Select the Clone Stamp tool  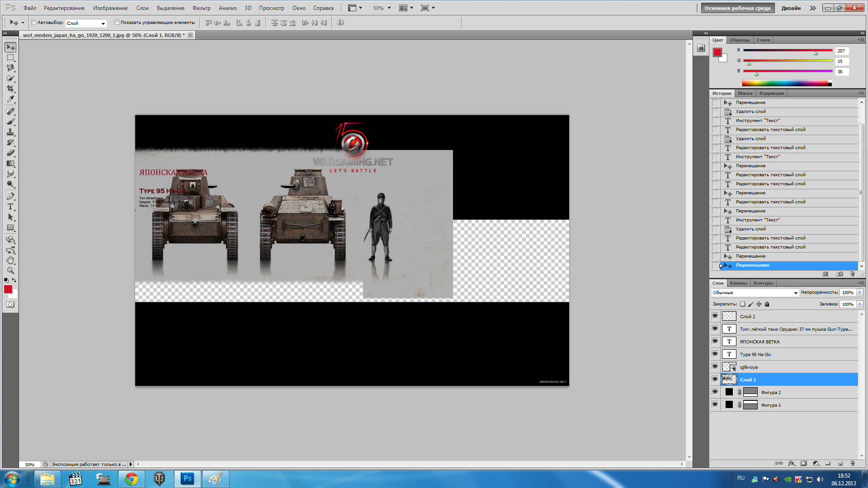point(10,132)
